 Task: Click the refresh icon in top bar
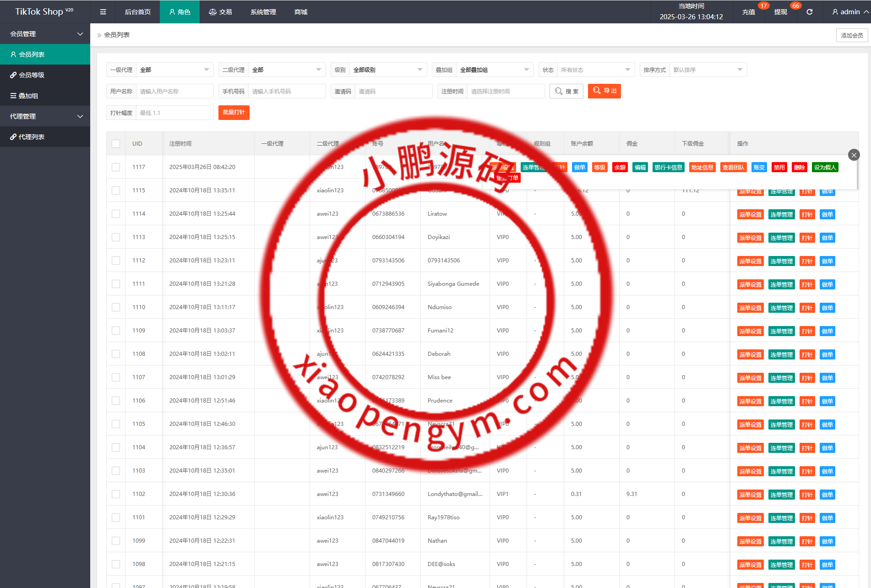coord(809,12)
